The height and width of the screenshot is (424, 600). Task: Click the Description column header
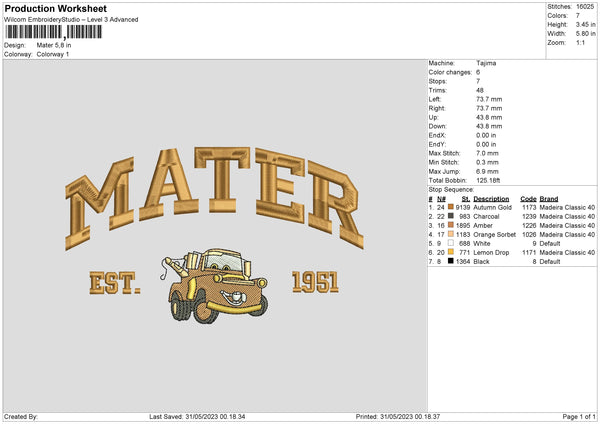(x=491, y=199)
